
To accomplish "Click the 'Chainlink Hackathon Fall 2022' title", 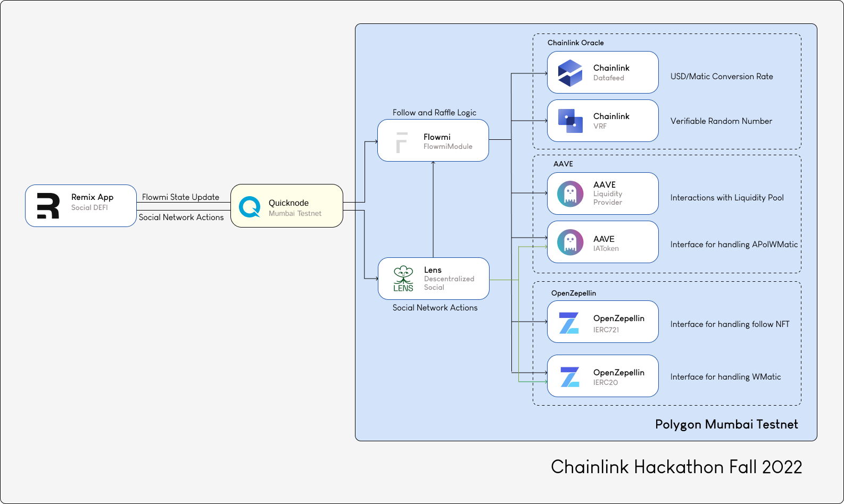I will [676, 467].
